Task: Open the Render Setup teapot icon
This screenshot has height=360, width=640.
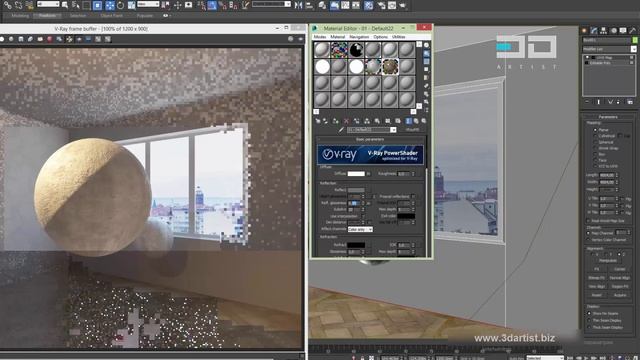Action: 381,5
